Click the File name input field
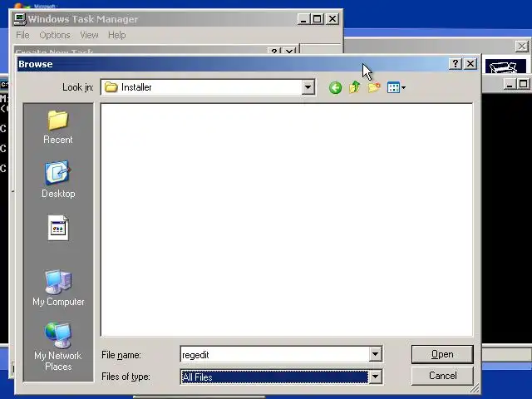Image resolution: width=532 pixels, height=399 pixels. pyautogui.click(x=274, y=355)
